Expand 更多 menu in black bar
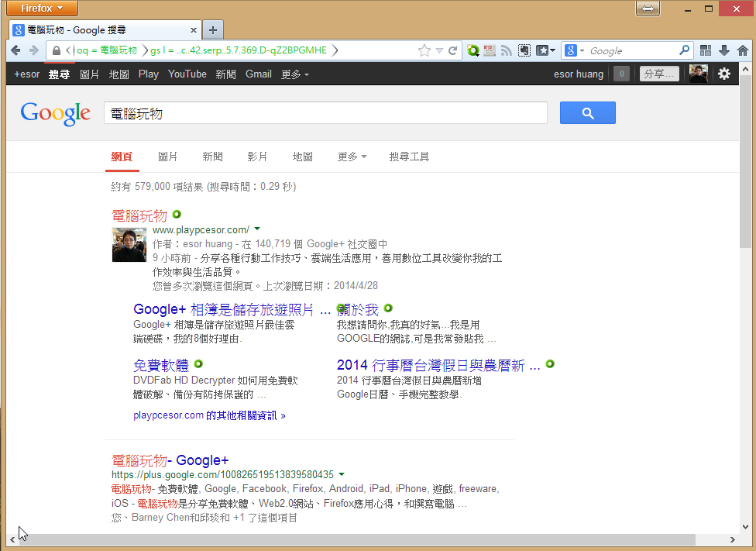756x551 pixels. tap(295, 74)
